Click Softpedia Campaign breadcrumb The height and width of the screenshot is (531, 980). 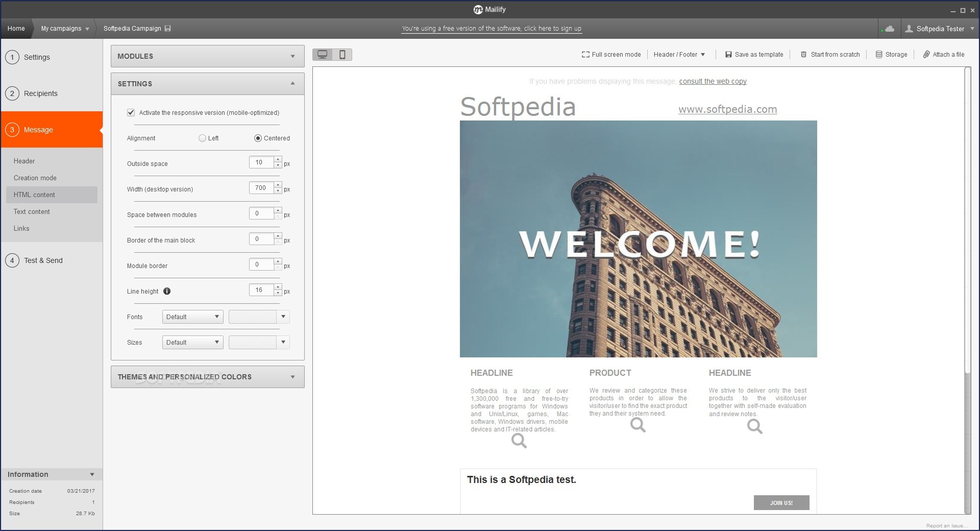click(x=132, y=29)
